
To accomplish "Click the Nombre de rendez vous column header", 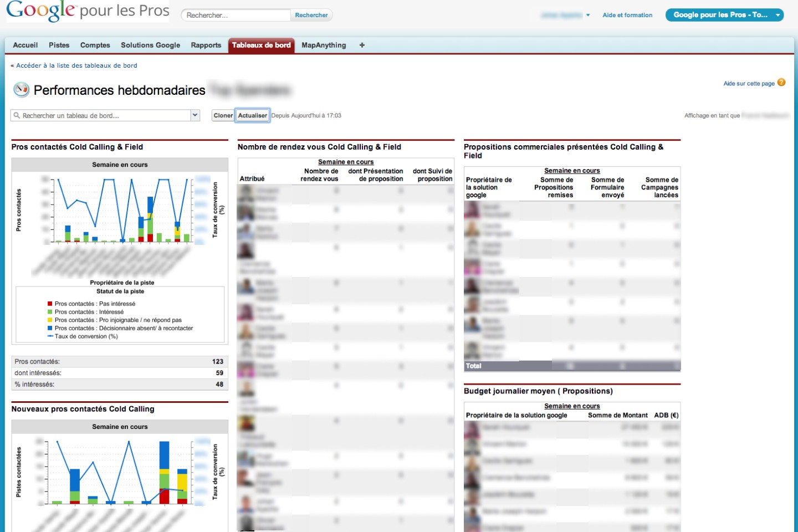I will 319,175.
